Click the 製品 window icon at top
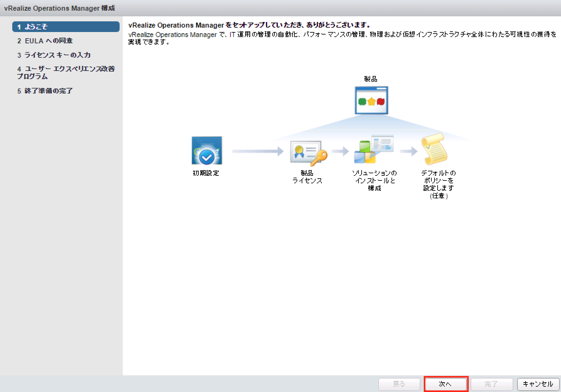Image resolution: width=561 pixels, height=392 pixels. point(371,100)
